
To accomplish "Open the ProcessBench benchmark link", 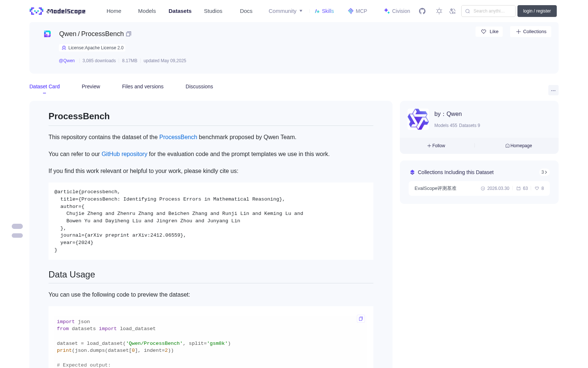I will tap(178, 137).
